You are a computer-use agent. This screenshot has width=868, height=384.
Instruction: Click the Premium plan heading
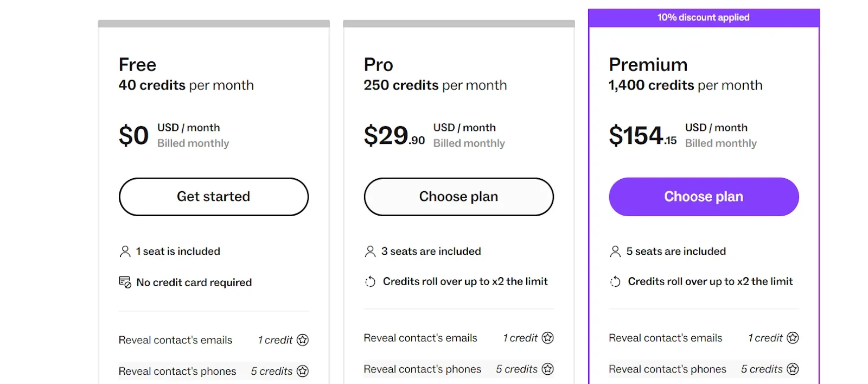point(648,65)
